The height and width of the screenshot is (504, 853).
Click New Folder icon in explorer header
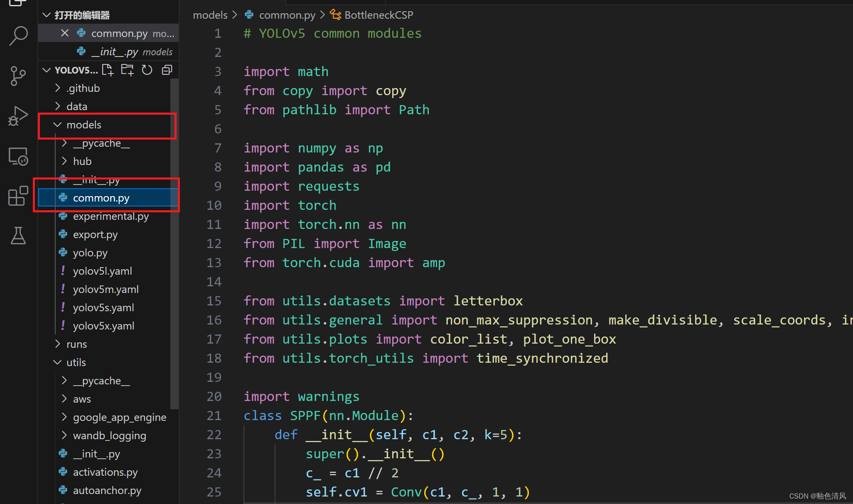pyautogui.click(x=127, y=70)
